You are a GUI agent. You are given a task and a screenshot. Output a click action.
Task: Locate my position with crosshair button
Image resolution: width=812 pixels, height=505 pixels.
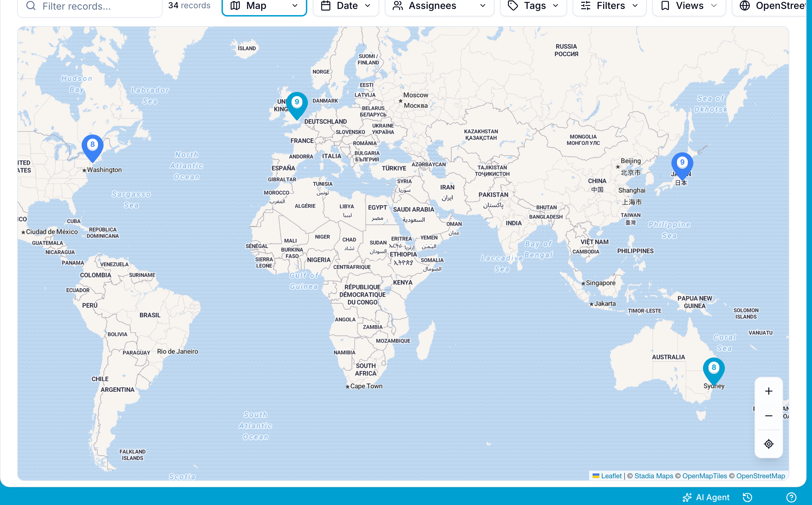pyautogui.click(x=769, y=444)
